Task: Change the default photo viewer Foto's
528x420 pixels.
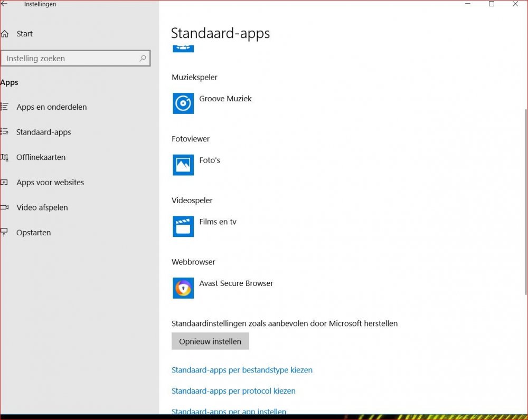Action: click(x=210, y=160)
